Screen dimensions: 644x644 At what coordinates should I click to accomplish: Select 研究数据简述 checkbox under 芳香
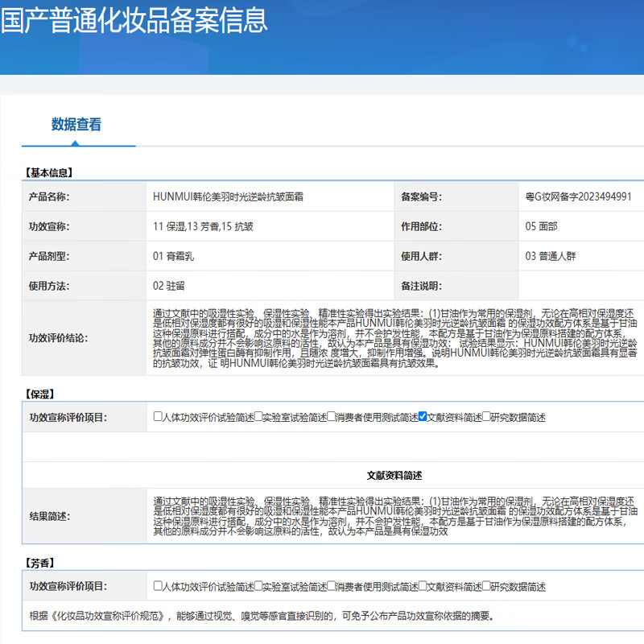[x=486, y=587]
